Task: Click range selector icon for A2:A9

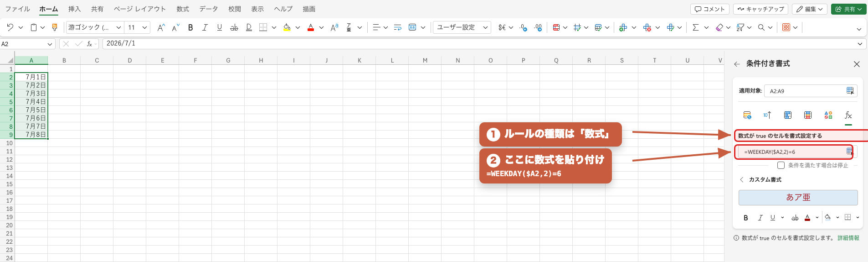Action: (x=850, y=91)
